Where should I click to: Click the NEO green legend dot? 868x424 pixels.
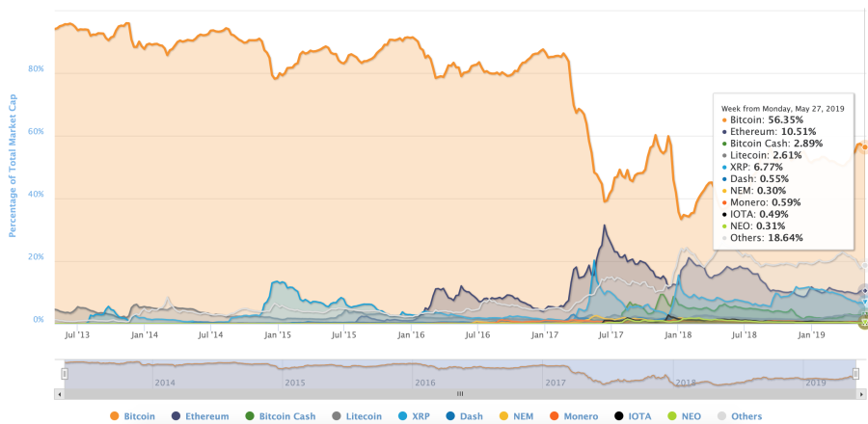[x=671, y=416]
